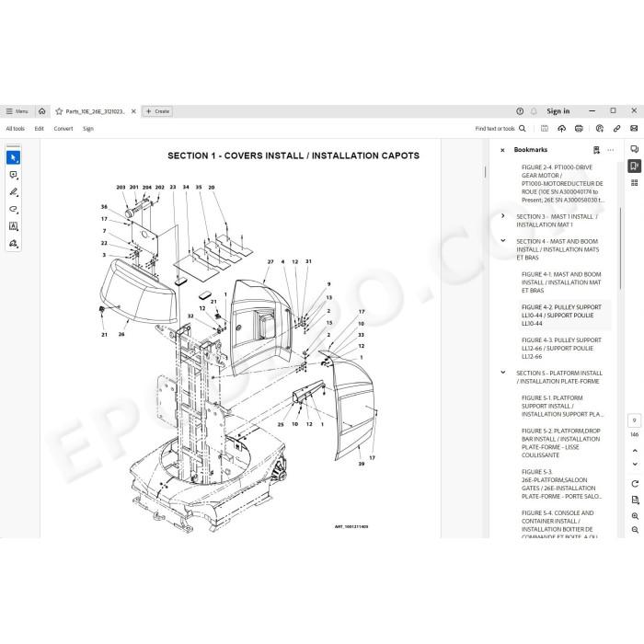The width and height of the screenshot is (644, 644).
Task: Open FIGURE 4-1 MAST AND BOOM INSTALL bookmark
Action: [561, 282]
